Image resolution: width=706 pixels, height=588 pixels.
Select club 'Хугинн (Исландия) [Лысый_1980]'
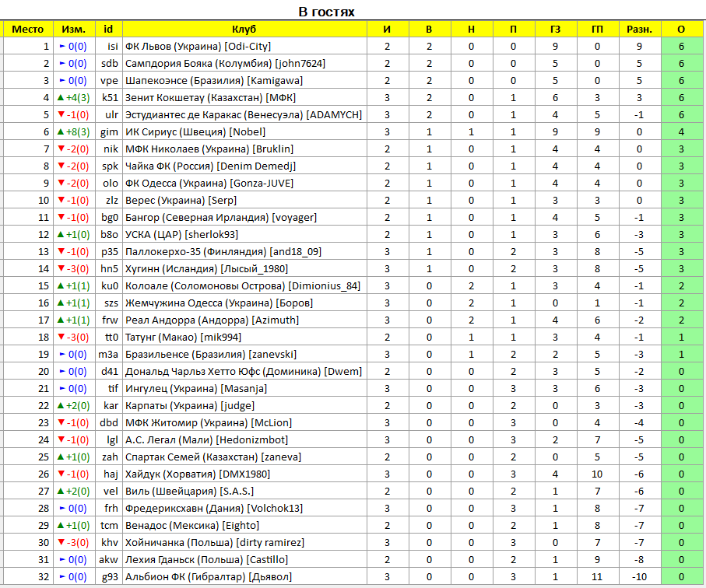coord(207,268)
